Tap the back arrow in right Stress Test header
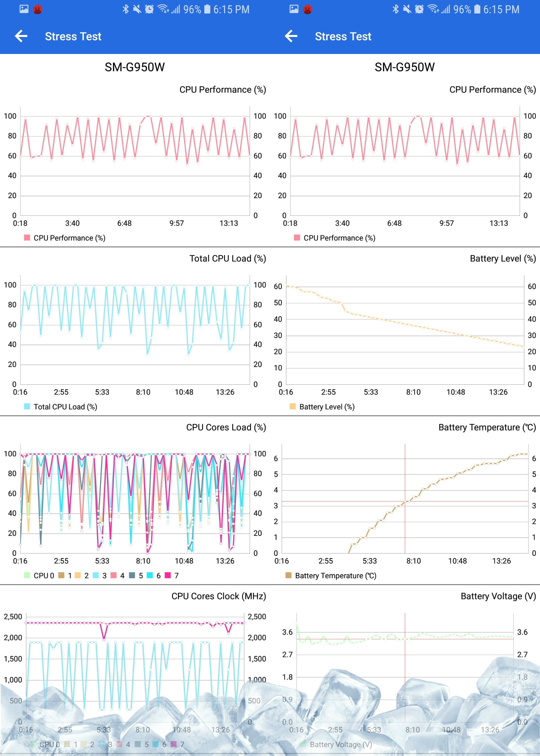The image size is (540, 756). (x=291, y=36)
